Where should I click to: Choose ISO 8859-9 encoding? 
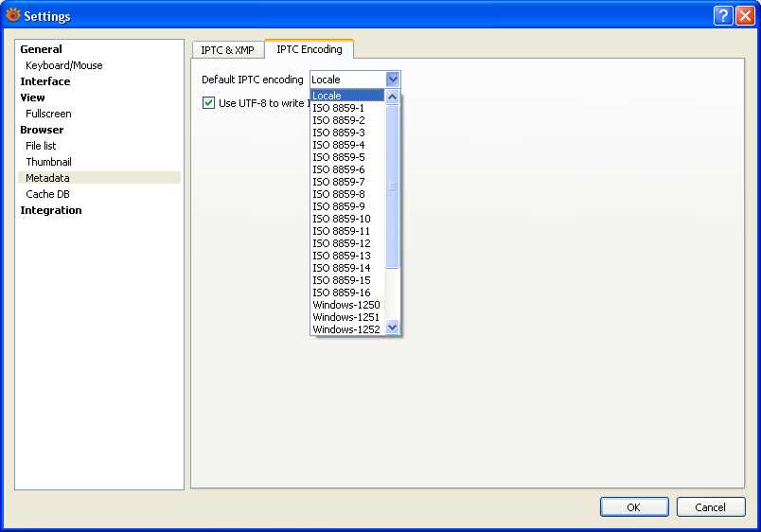[x=347, y=206]
